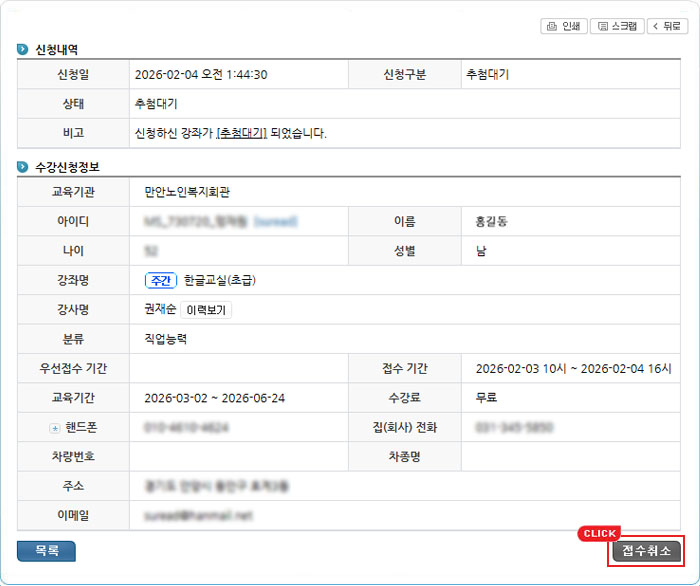Return to list with 목록 button
The height and width of the screenshot is (586, 700).
46,550
